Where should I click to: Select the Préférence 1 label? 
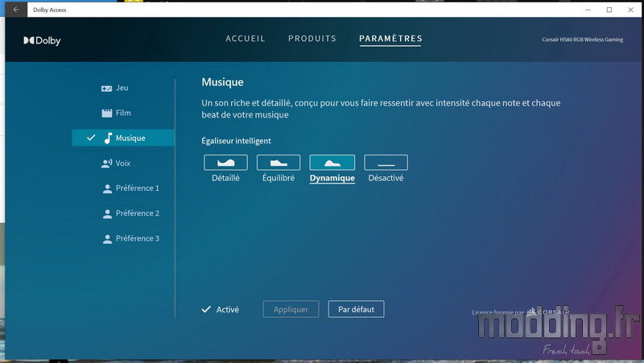(x=137, y=188)
